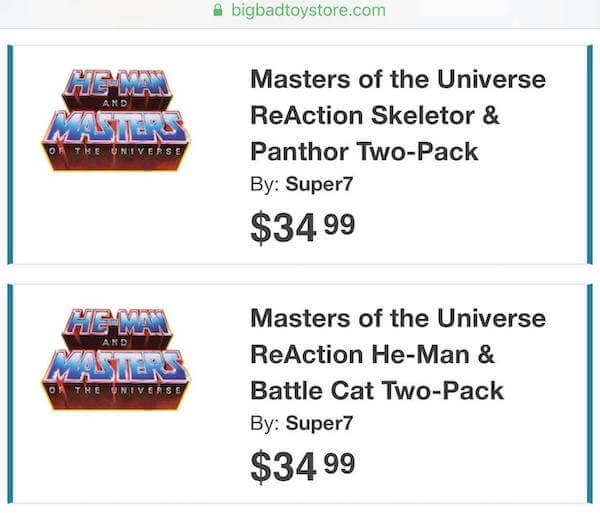This screenshot has height=513, width=600.
Task: Open the Skeletor & Panthor He-Man logo thumbnail
Action: pyautogui.click(x=116, y=120)
